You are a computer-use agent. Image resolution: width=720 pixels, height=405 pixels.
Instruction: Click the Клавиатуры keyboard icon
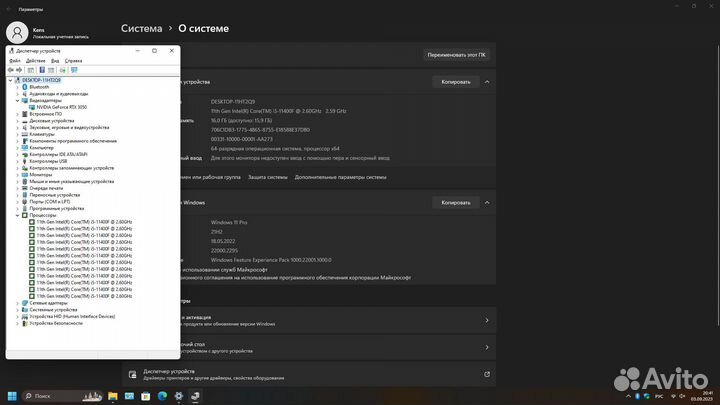(25, 135)
